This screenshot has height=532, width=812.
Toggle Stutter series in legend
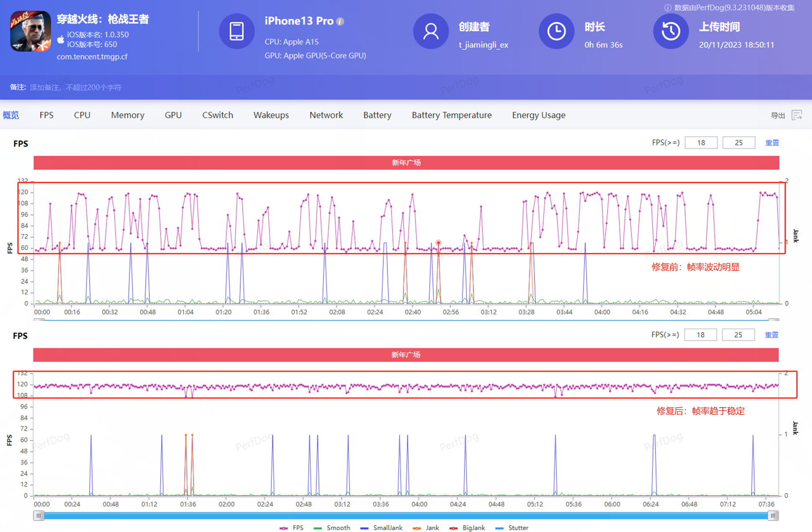512,528
